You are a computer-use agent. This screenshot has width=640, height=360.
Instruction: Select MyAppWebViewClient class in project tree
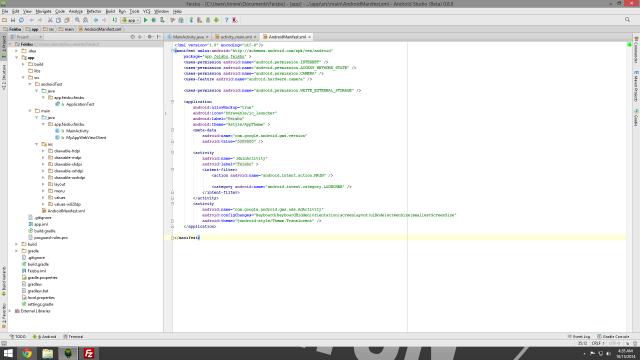coord(86,138)
